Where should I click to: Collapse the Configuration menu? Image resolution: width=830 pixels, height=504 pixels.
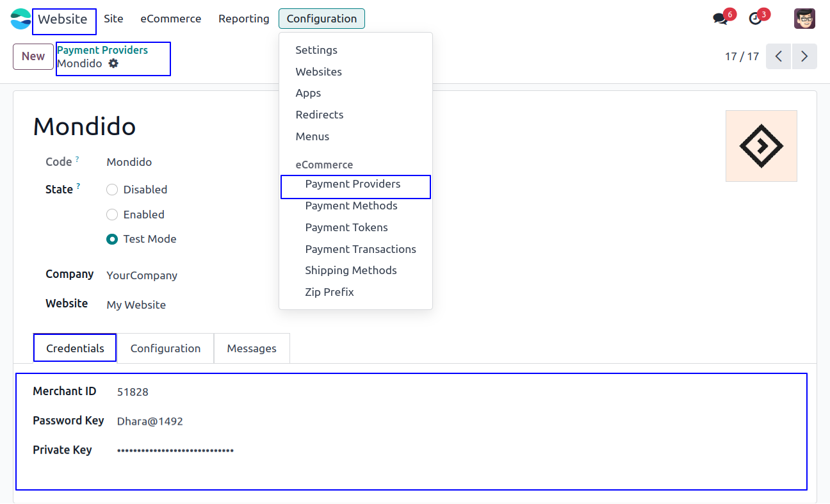321,19
